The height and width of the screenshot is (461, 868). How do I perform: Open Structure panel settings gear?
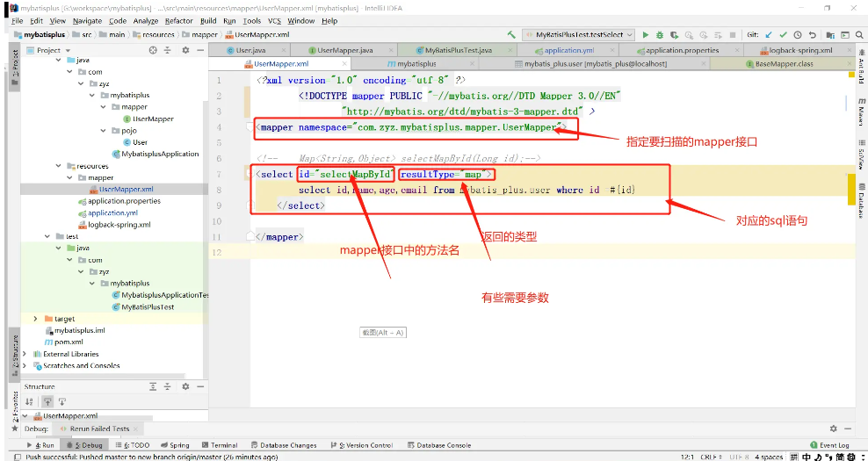point(186,386)
